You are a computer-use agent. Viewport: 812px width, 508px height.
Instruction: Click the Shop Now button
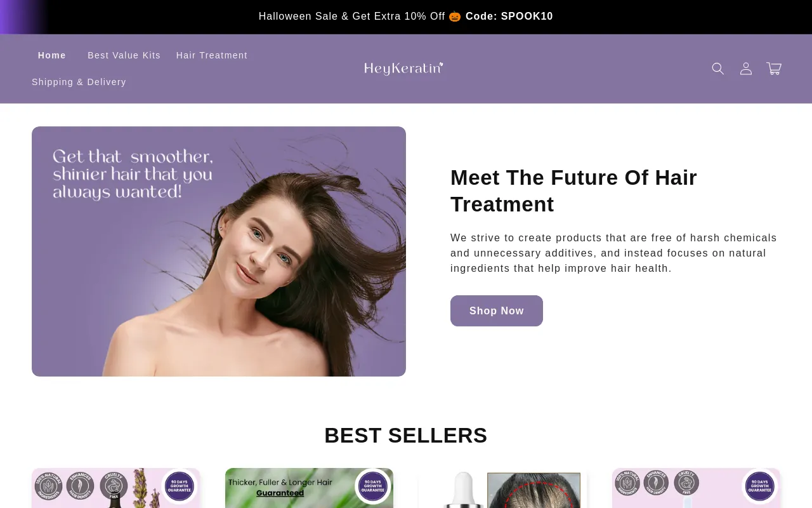[x=497, y=311]
